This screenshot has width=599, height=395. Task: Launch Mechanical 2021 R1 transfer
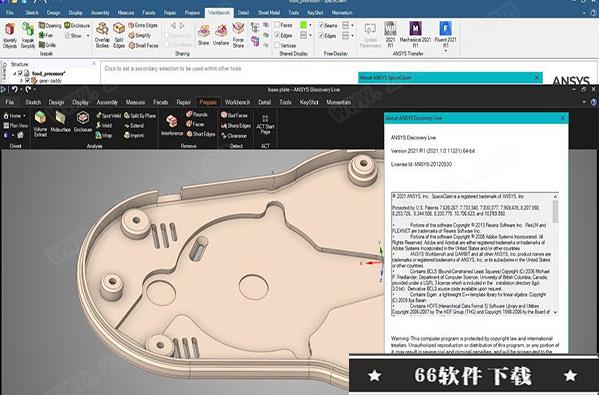click(415, 34)
